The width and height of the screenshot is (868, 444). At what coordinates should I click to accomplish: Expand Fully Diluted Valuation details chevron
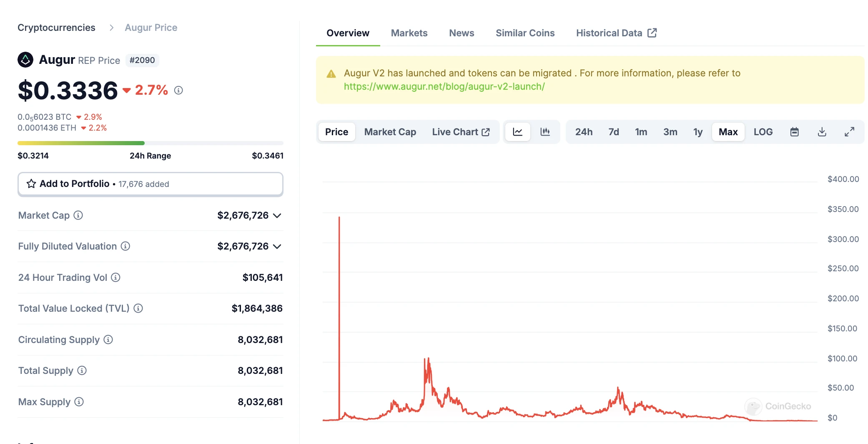[277, 247]
